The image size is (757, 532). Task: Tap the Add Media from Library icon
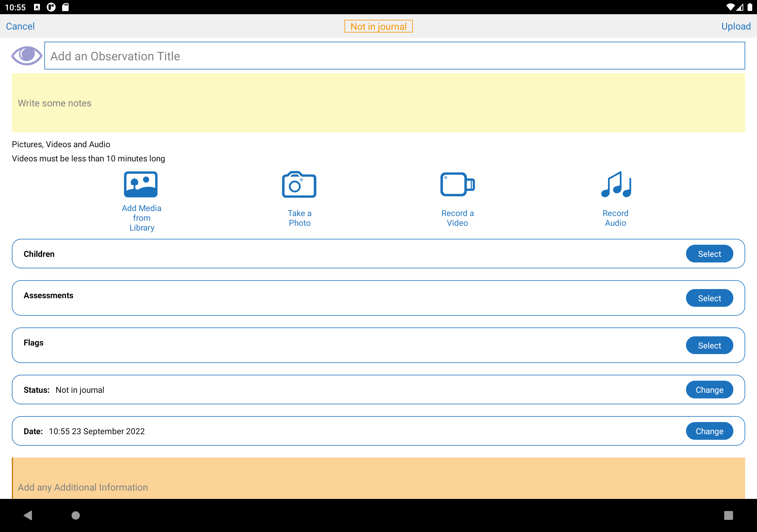[141, 184]
